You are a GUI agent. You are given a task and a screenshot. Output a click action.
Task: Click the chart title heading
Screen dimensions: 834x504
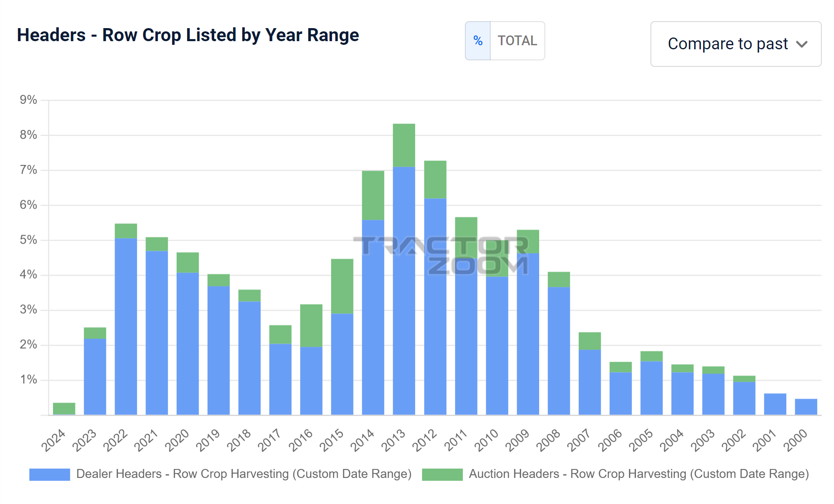point(188,35)
